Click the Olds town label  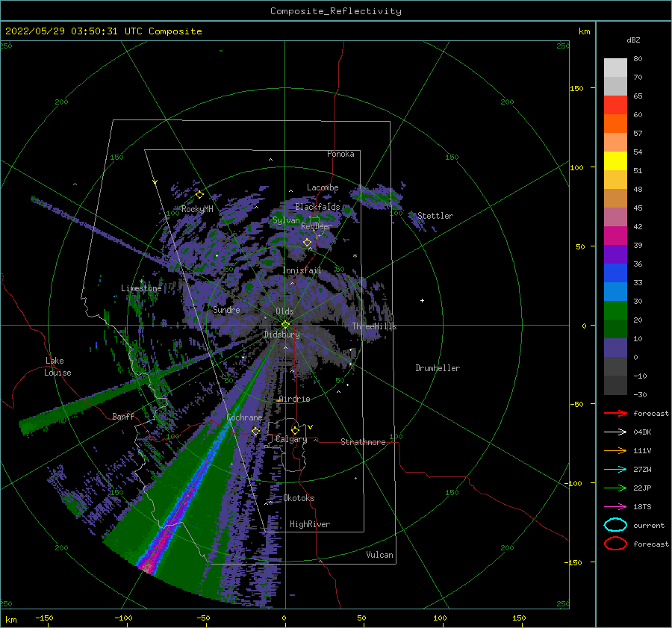[284, 311]
